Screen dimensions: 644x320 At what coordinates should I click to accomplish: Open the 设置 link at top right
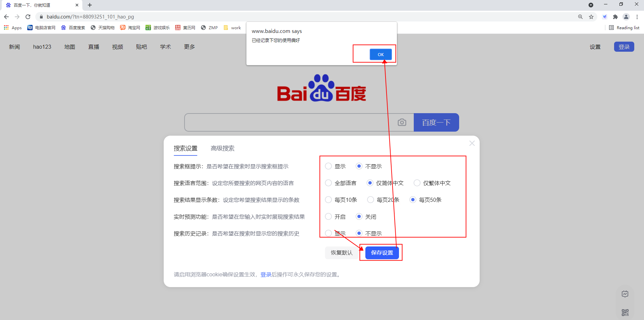click(595, 47)
